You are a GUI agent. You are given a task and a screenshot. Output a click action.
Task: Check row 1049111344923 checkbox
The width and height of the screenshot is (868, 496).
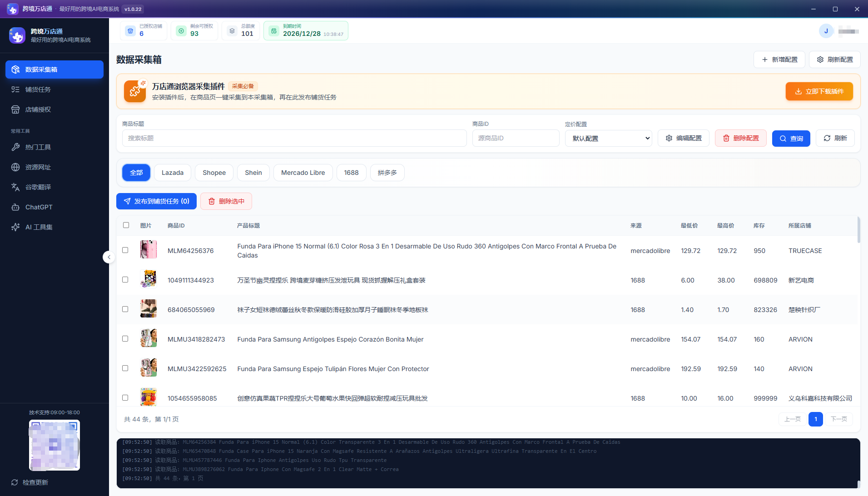coord(125,280)
